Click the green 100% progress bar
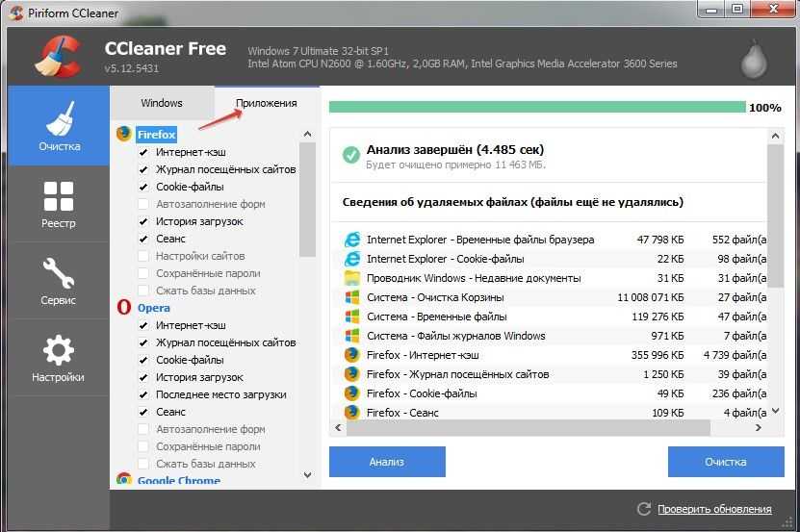The height and width of the screenshot is (532, 800). pos(537,107)
